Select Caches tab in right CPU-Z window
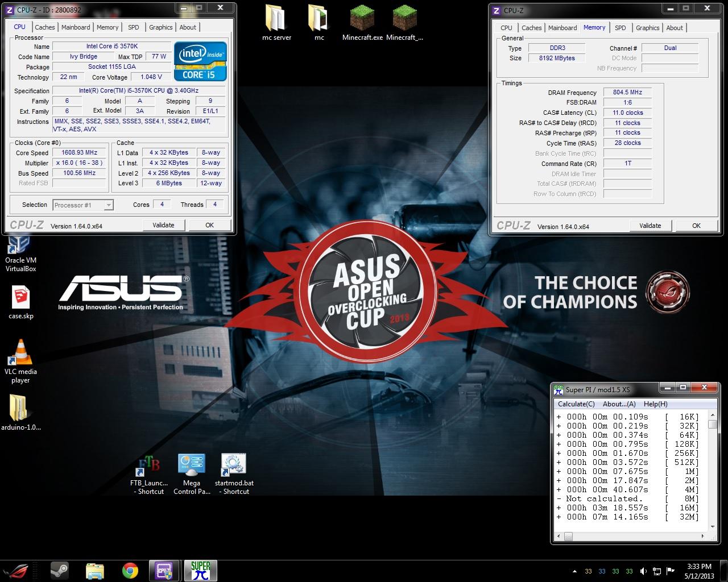The width and height of the screenshot is (728, 582). pyautogui.click(x=532, y=28)
